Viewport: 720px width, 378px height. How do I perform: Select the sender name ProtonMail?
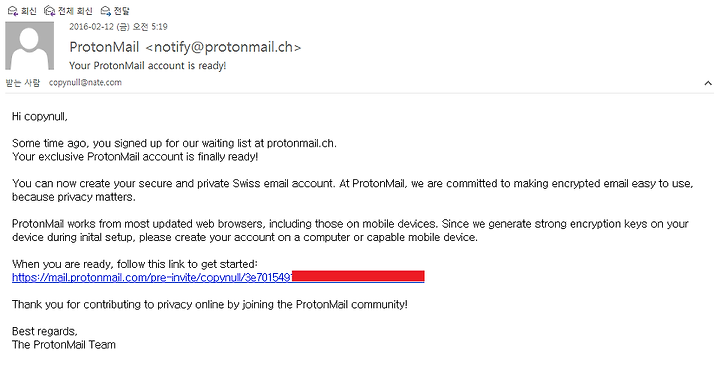pos(104,47)
